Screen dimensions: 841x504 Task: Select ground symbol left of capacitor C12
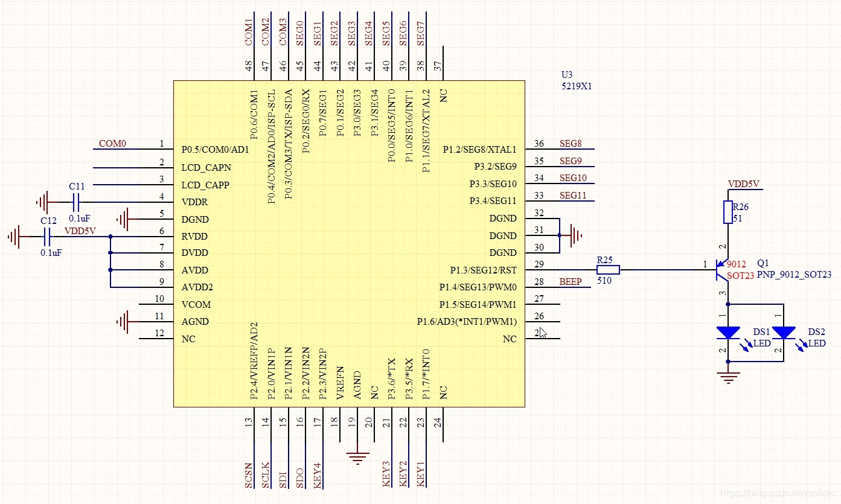[x=14, y=237]
